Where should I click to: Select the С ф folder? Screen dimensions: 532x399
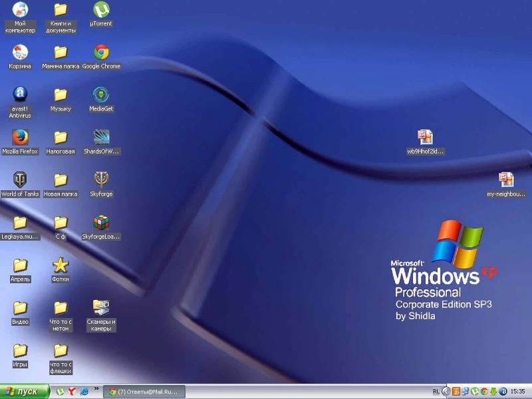pos(61,227)
